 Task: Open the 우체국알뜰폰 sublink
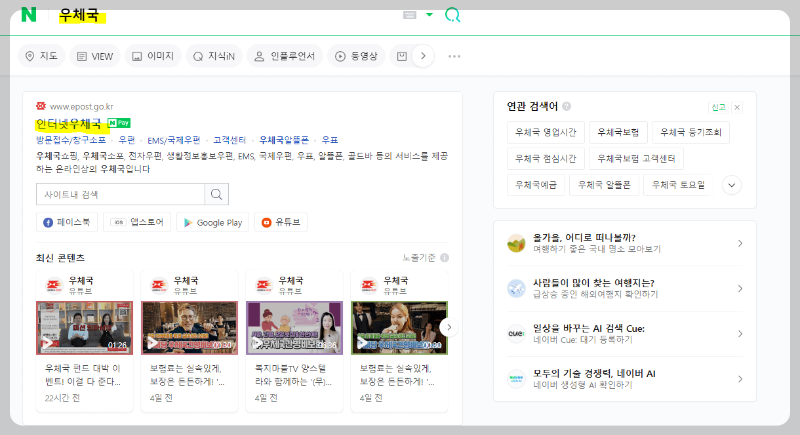[x=284, y=140]
